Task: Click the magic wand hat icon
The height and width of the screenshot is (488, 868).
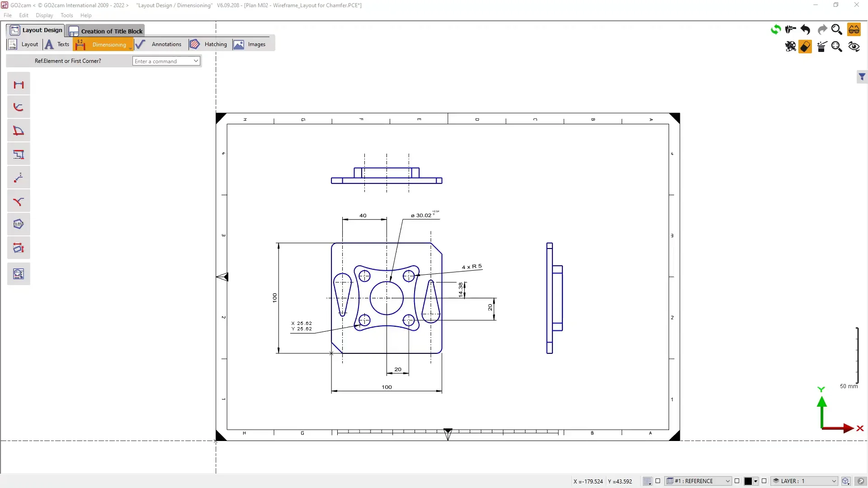Action: click(x=822, y=47)
